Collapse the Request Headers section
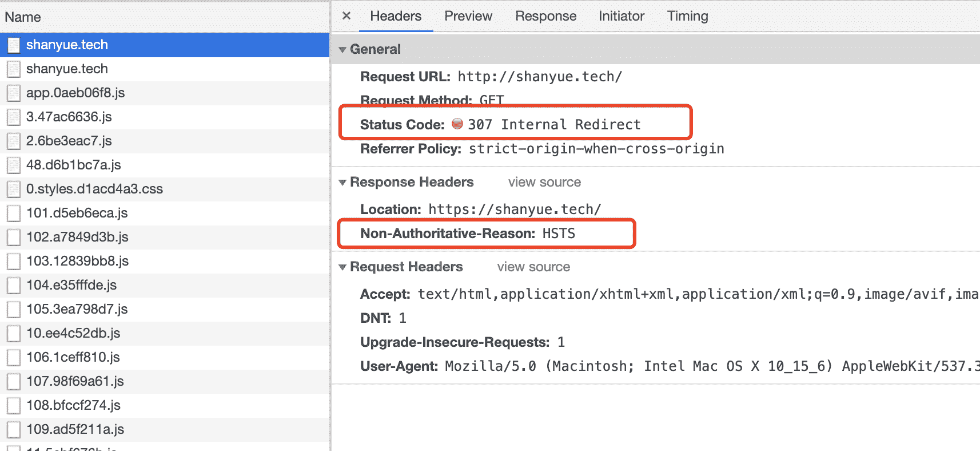 (342, 267)
